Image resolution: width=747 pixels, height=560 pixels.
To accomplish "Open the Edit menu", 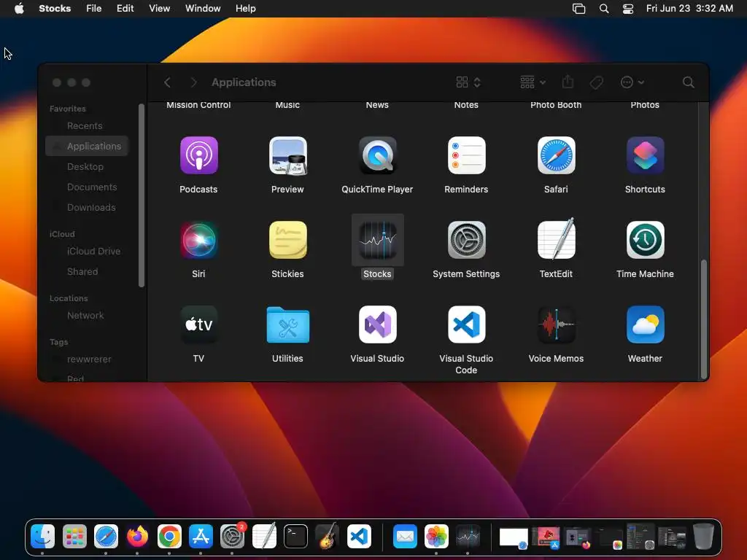I will (x=125, y=9).
